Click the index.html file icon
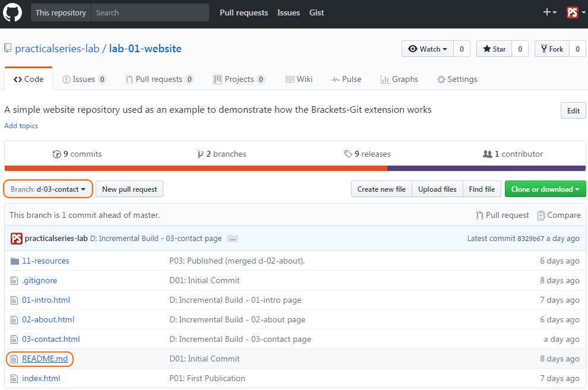 tap(14, 379)
